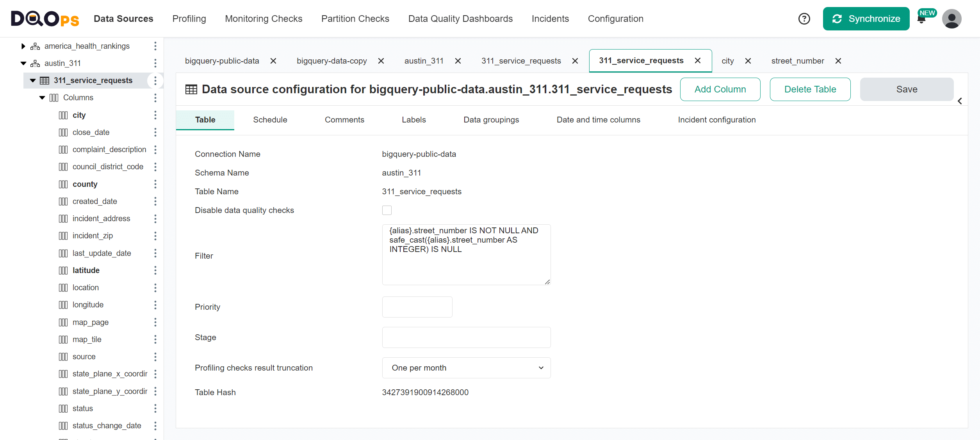Open options menu for 311_service_requests table
Image resolution: width=980 pixels, height=440 pixels.
pos(155,80)
